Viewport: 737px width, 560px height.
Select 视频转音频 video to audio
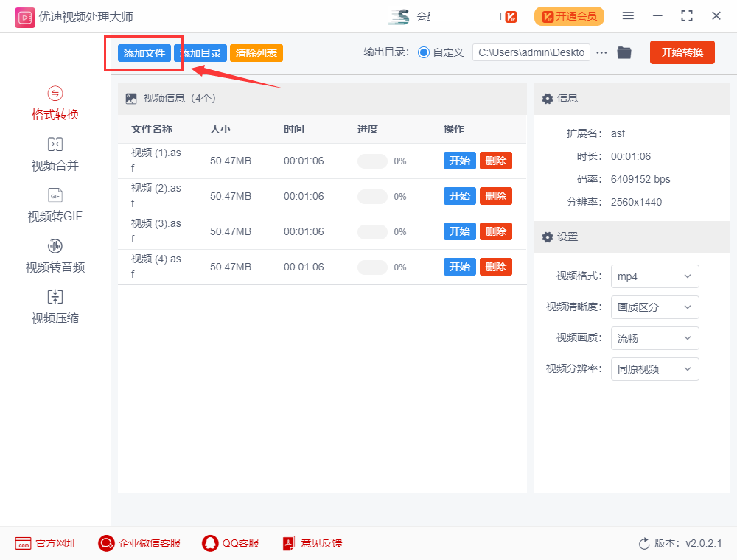(x=55, y=256)
